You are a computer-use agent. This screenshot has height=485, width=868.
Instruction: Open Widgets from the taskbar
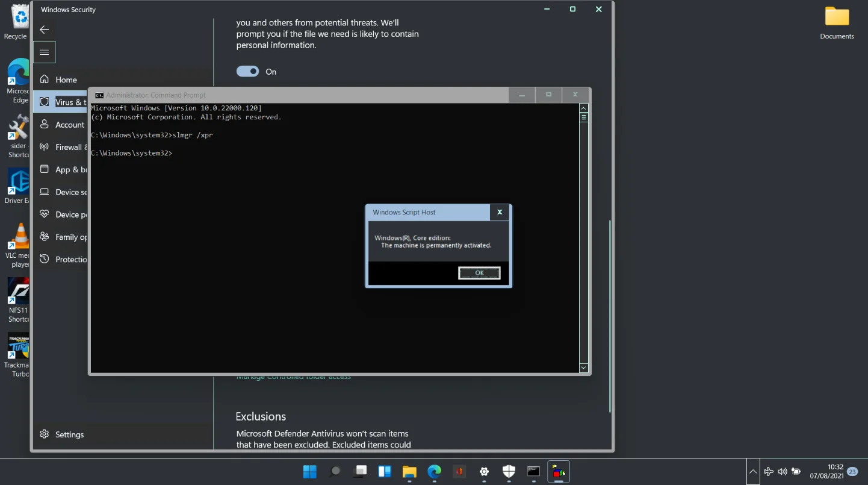pos(385,472)
